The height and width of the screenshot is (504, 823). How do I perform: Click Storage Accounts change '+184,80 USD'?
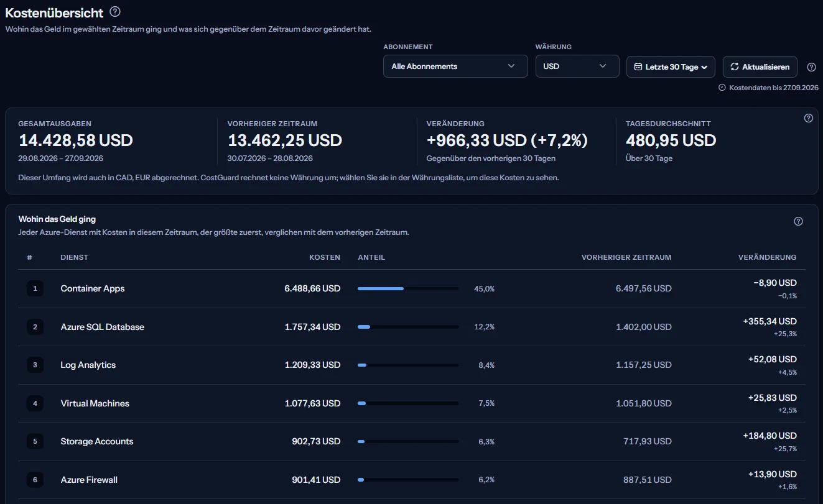point(770,436)
